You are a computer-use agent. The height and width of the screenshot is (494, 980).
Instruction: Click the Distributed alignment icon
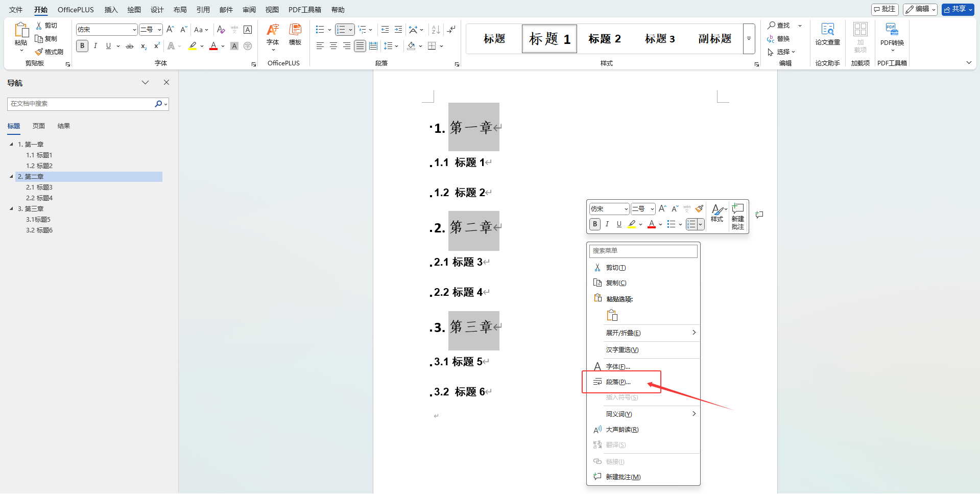point(373,46)
